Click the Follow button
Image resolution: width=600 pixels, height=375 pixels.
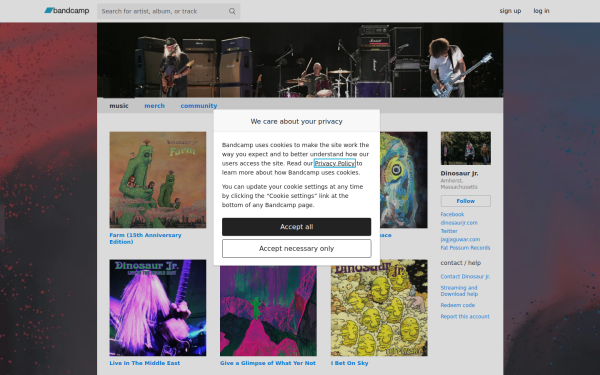pos(466,201)
